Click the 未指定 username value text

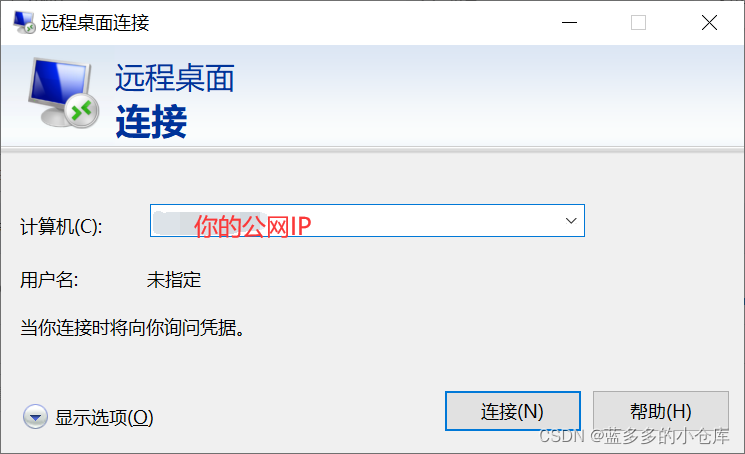pyautogui.click(x=174, y=280)
